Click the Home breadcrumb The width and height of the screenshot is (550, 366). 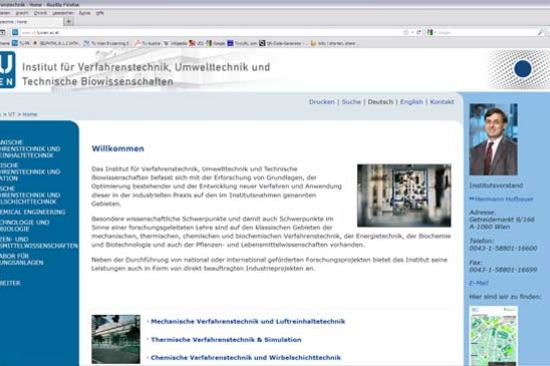click(30, 114)
